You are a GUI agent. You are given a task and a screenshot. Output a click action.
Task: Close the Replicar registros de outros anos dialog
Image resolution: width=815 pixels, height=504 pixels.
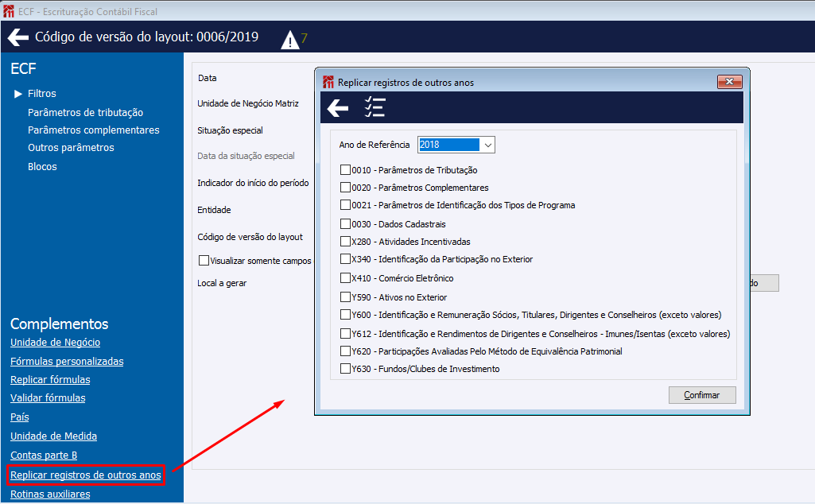point(729,82)
